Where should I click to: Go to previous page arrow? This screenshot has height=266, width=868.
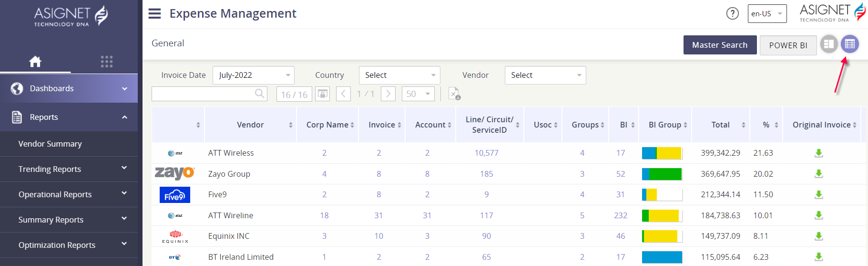click(x=343, y=94)
